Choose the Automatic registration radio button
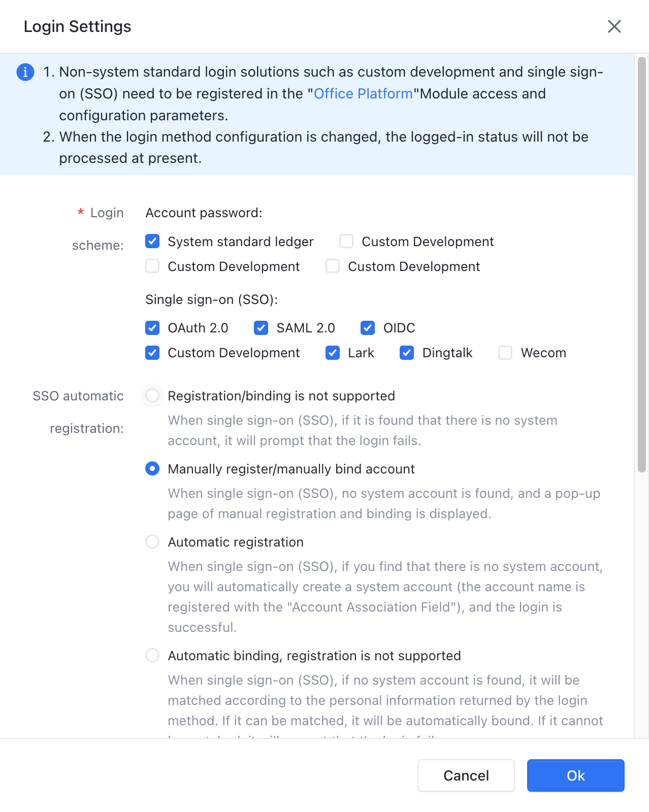 [x=152, y=542]
